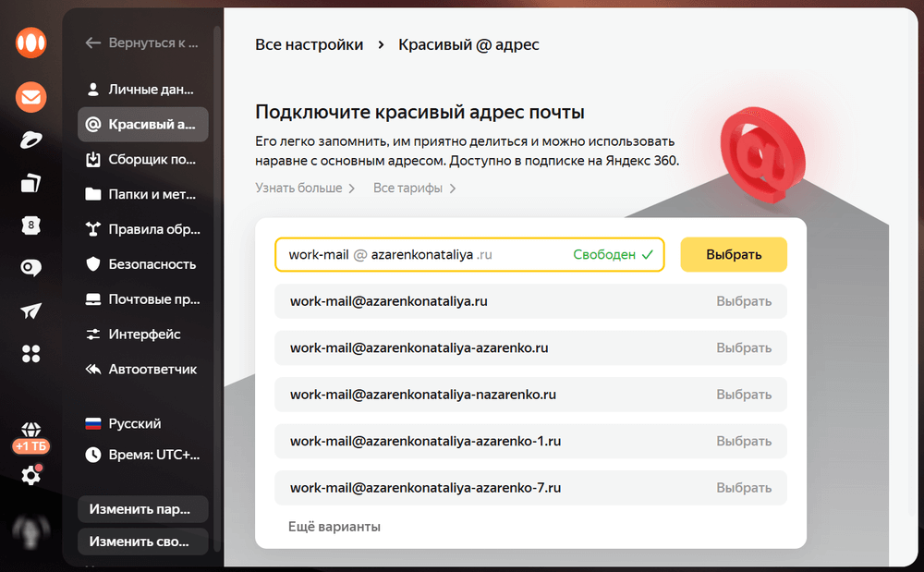Click the settings gear icon

coord(30,475)
